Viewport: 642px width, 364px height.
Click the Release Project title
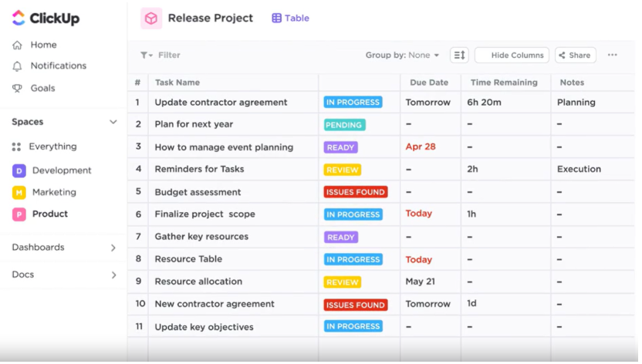coord(211,19)
